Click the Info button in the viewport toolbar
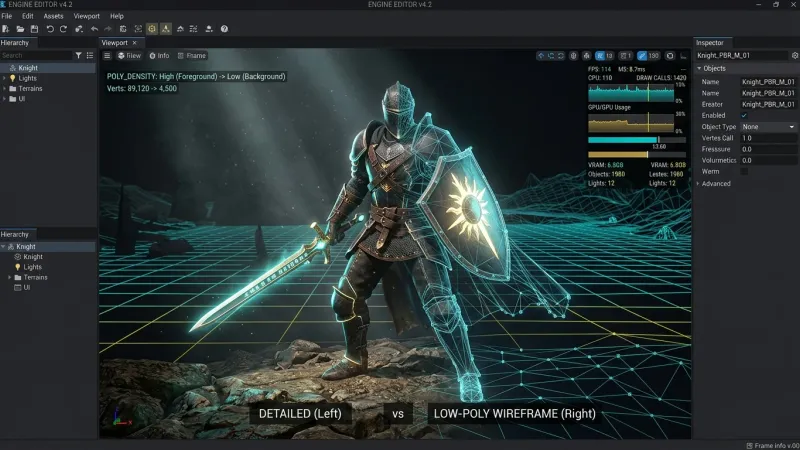Image resolution: width=800 pixels, height=450 pixels. click(159, 56)
